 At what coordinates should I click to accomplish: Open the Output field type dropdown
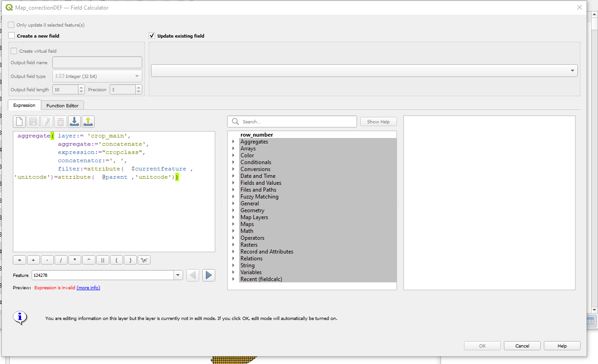point(97,76)
